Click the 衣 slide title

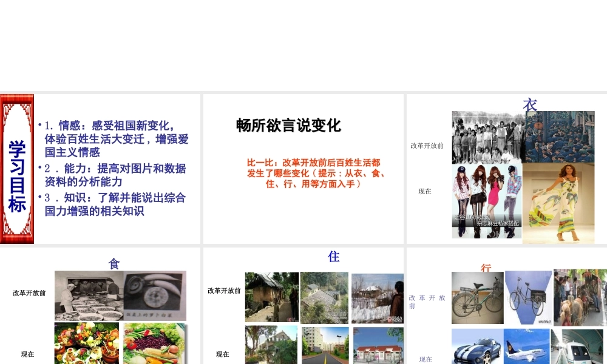coord(530,104)
